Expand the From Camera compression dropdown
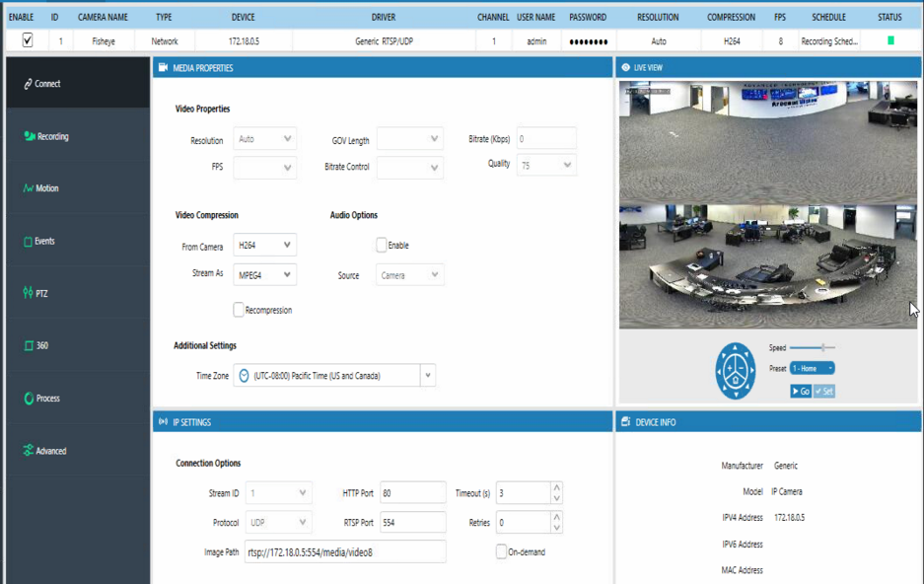This screenshot has height=584, width=924. (264, 246)
